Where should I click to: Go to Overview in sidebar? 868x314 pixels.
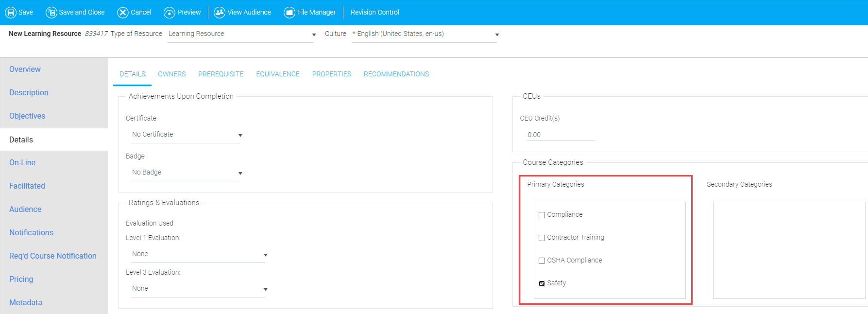25,69
